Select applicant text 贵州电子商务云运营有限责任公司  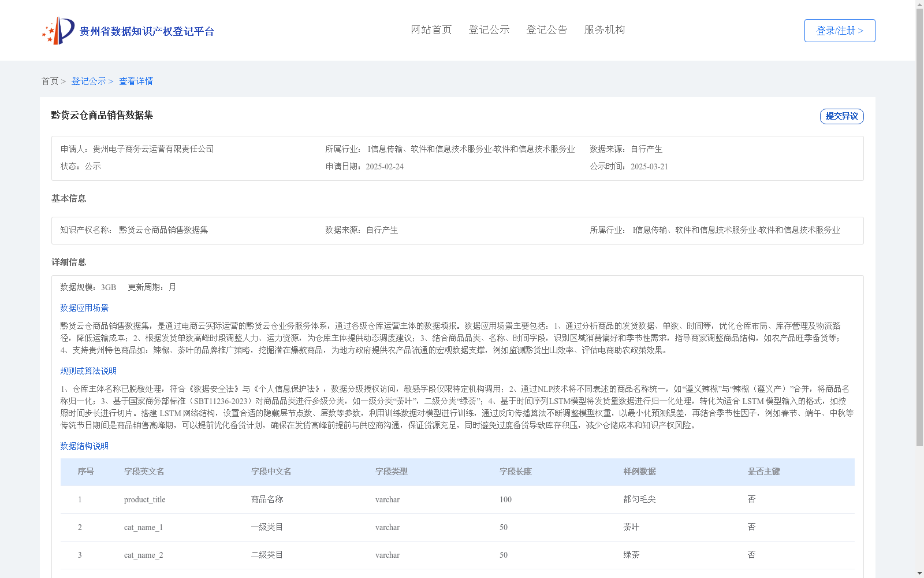tap(153, 149)
